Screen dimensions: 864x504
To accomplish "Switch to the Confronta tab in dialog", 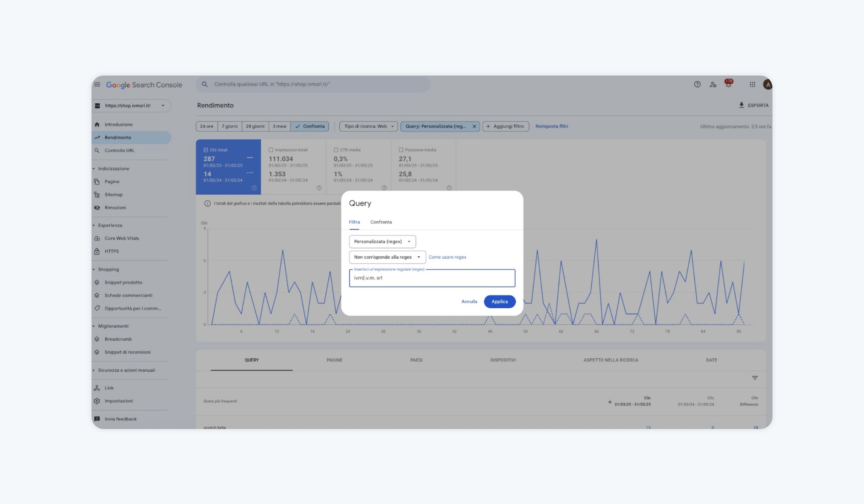I will click(x=380, y=222).
